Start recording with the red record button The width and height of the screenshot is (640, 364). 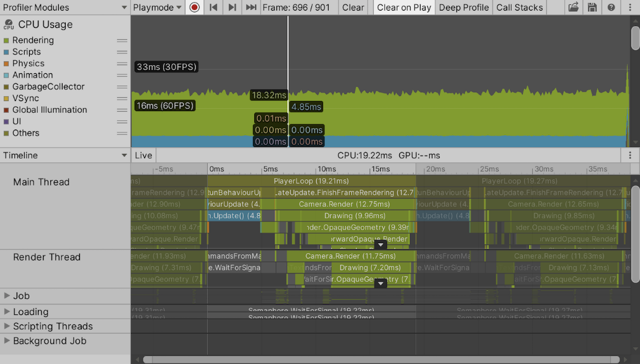pos(194,7)
